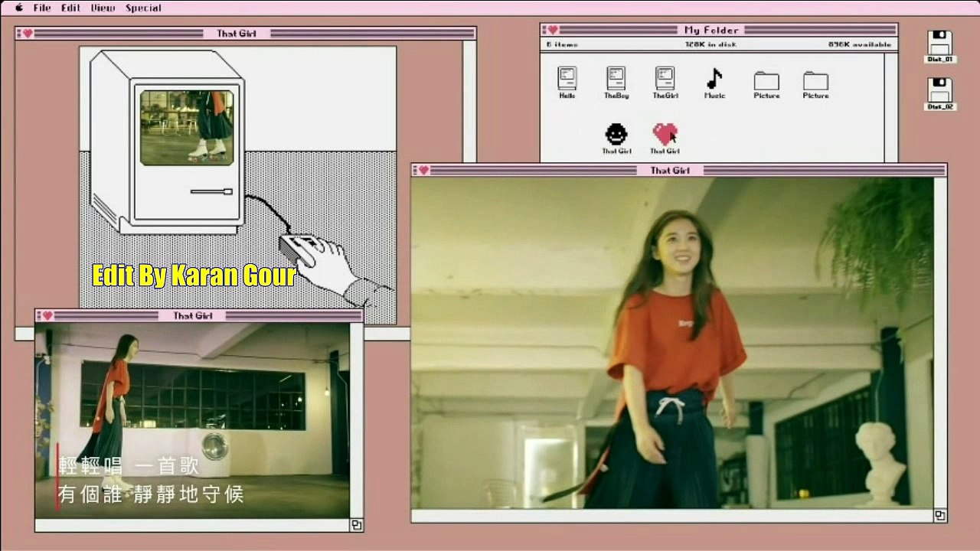Click the drawn mouse under the hand
This screenshot has height=551, width=980.
point(300,249)
